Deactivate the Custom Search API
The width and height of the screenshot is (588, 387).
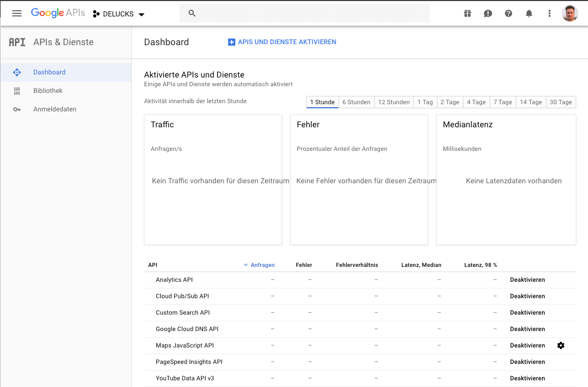point(527,313)
